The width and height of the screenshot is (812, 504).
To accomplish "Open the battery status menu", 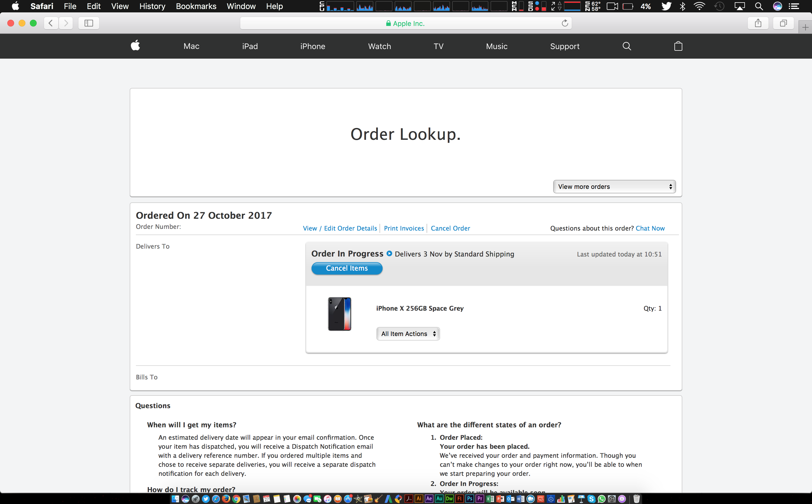I will coord(628,6).
